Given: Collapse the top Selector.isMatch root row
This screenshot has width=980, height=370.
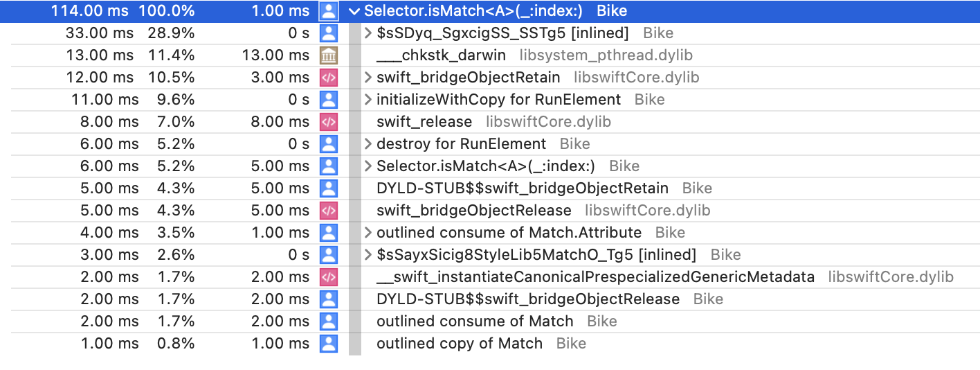Looking at the screenshot, I should click(x=355, y=11).
